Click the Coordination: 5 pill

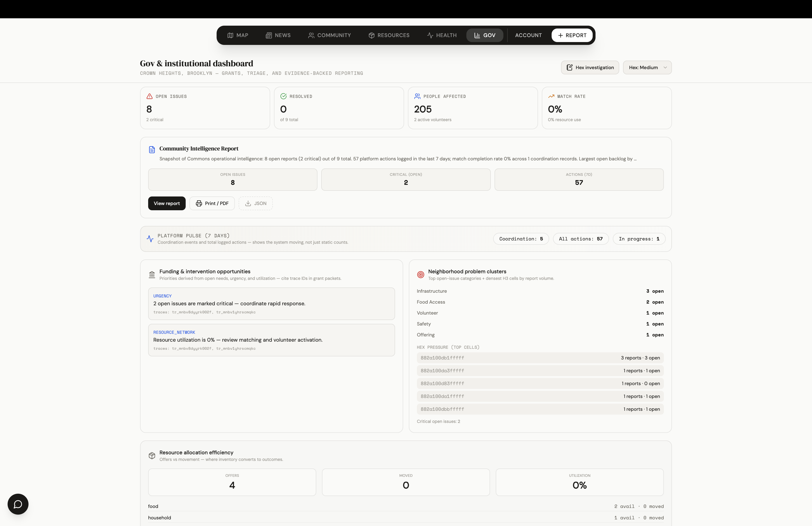(x=521, y=239)
